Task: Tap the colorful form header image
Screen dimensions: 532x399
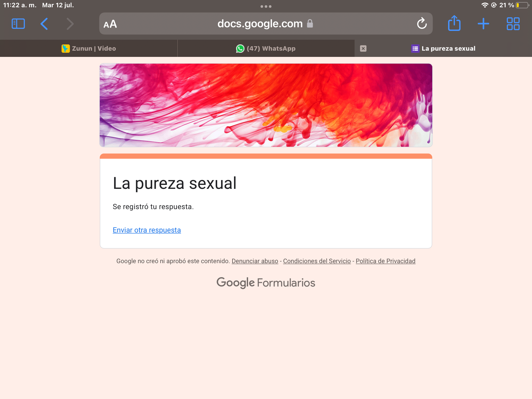Action: [266, 105]
